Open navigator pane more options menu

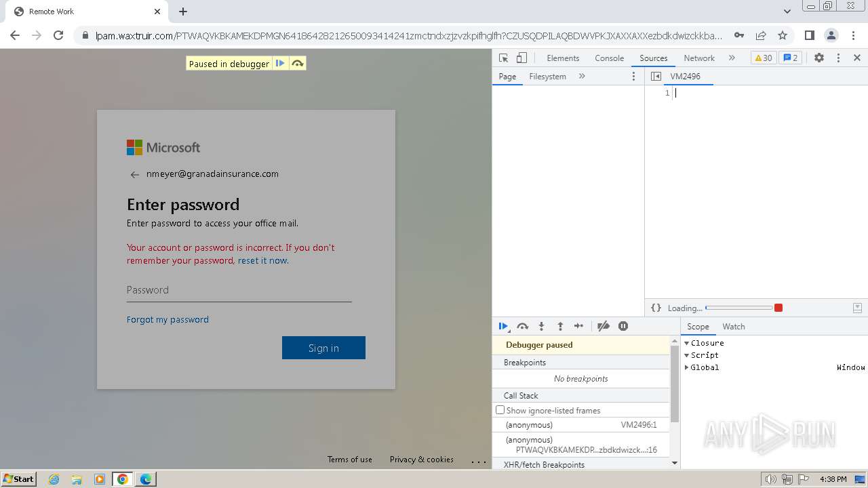pyautogui.click(x=634, y=77)
